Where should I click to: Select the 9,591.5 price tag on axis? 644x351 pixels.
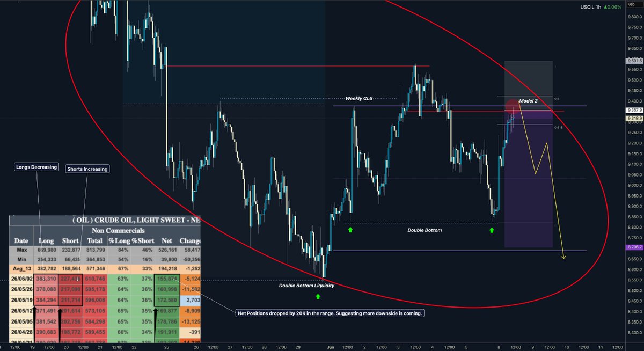click(x=634, y=61)
